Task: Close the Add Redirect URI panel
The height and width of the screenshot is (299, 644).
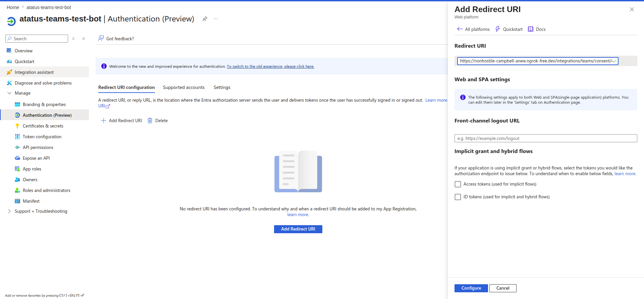Action: pos(632,9)
